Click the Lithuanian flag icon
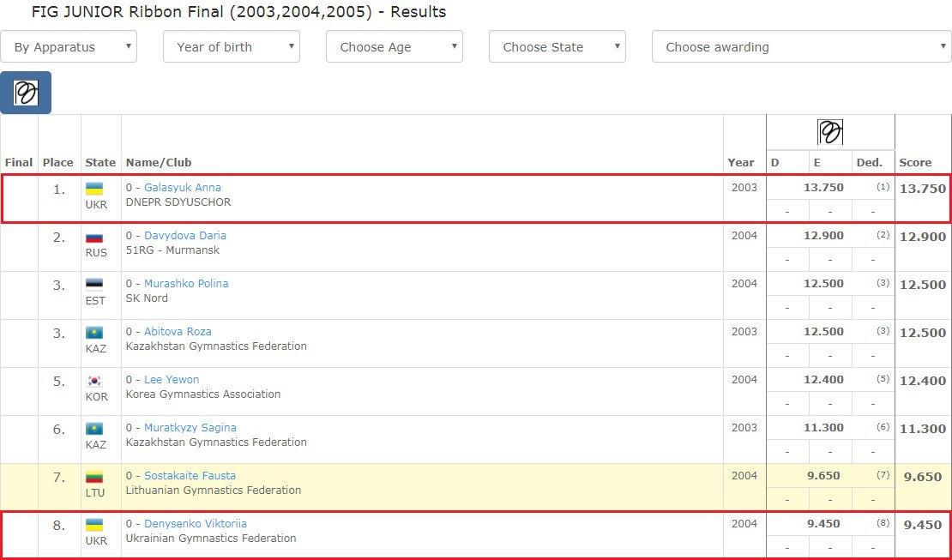 (94, 477)
